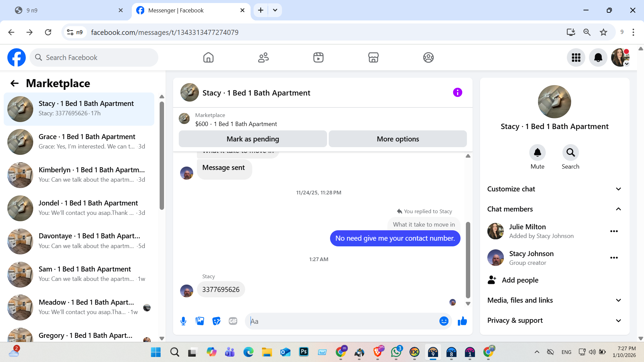Attach a photo with the image icon
This screenshot has width=644, height=362.
[x=200, y=321]
